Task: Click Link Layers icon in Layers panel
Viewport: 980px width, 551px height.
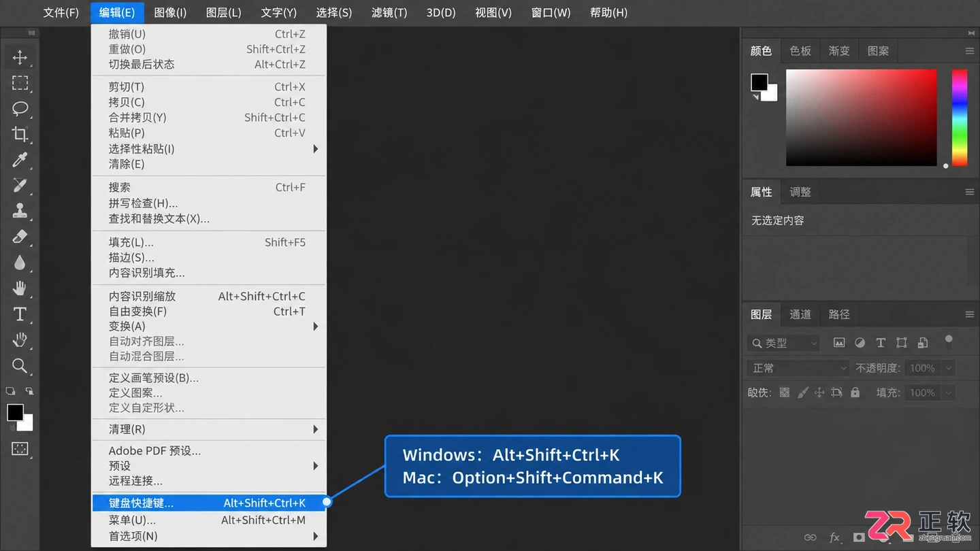Action: tap(810, 537)
